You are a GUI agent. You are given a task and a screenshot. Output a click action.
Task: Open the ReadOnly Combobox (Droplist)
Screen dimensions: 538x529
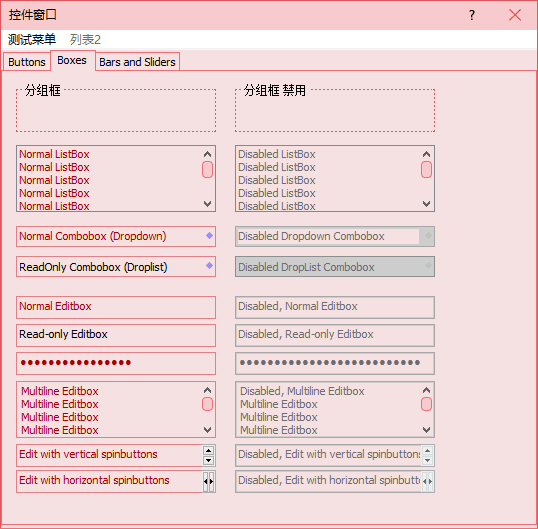tap(116, 267)
